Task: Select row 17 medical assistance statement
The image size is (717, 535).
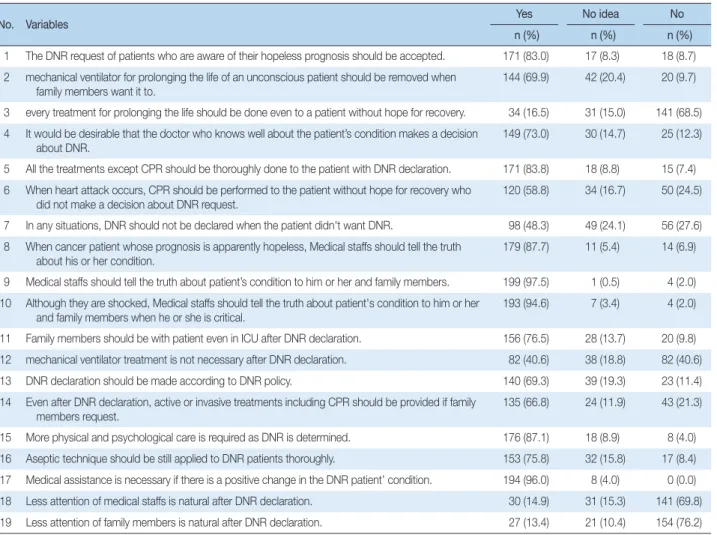Action: [x=229, y=480]
